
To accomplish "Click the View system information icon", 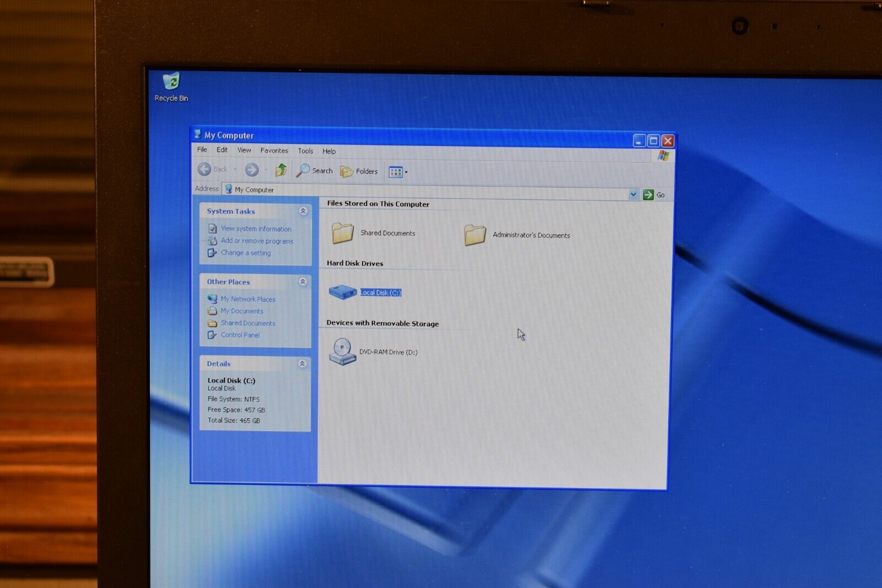I will coord(212,228).
